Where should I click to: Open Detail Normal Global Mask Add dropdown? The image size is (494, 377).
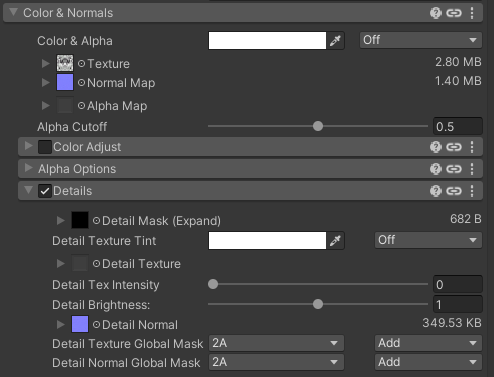428,362
